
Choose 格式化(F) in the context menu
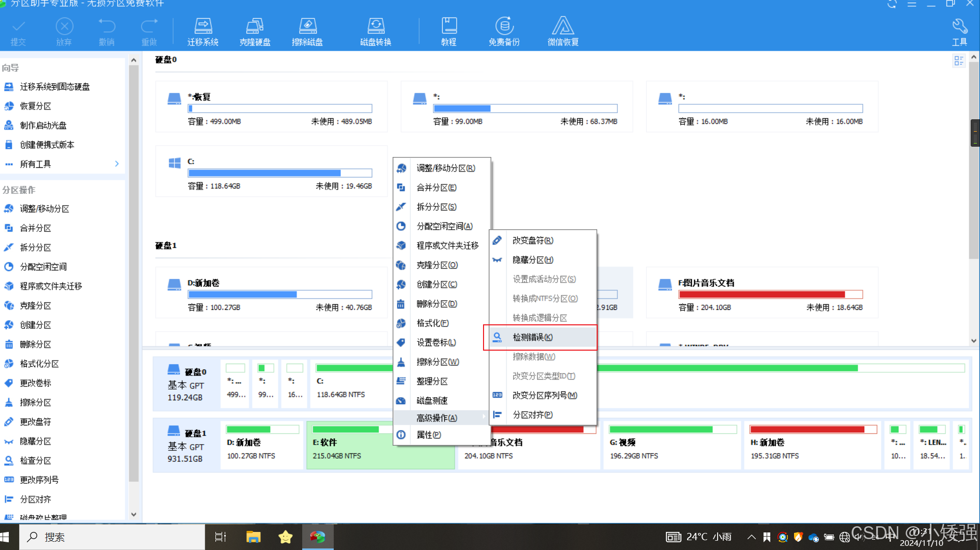442,323
